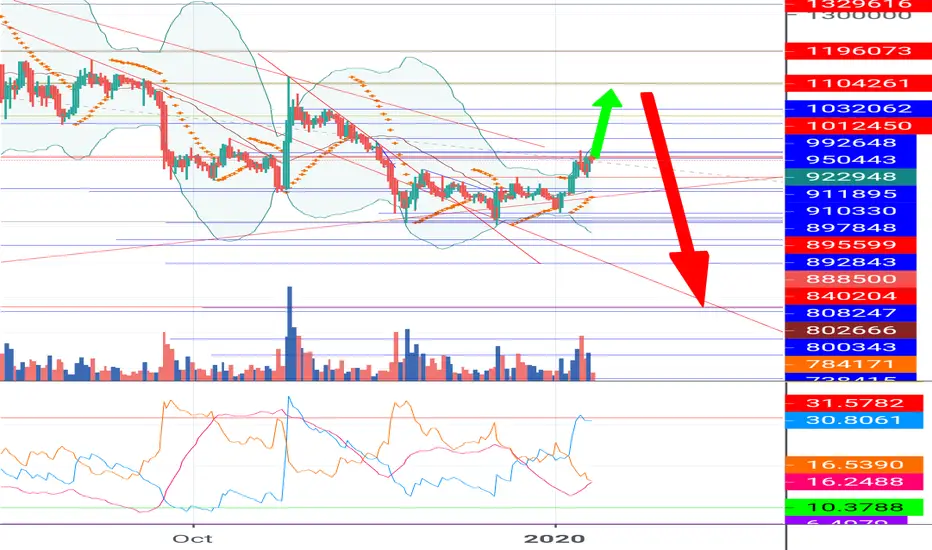Image resolution: width=932 pixels, height=550 pixels.
Task: Click the 888500 price label
Action: 851,279
